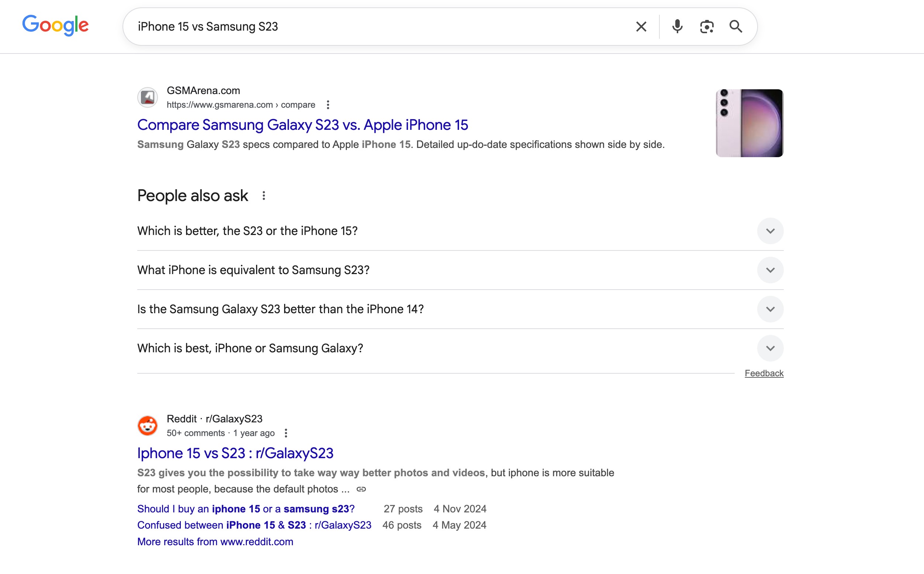
Task: Click inside the search input field
Action: tap(342, 26)
